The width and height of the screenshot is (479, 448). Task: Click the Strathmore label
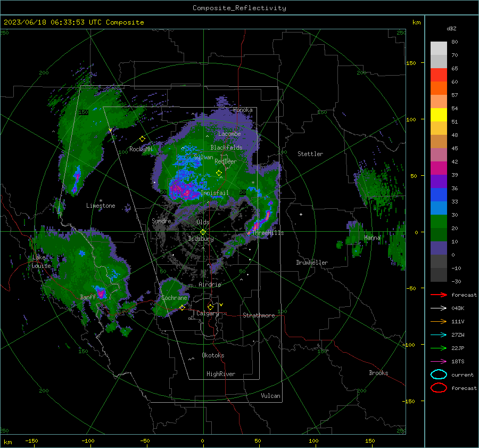pos(259,315)
